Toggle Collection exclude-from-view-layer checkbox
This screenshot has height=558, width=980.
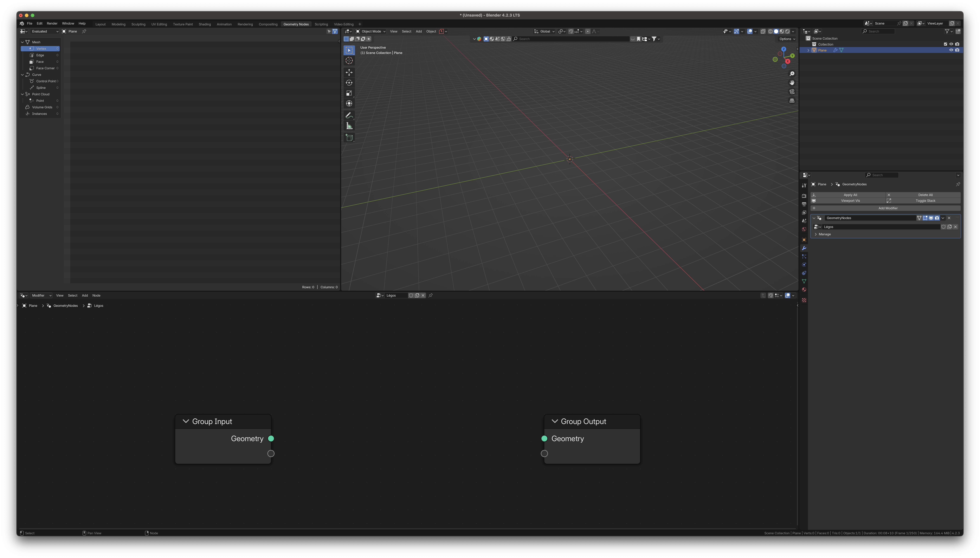tap(946, 44)
